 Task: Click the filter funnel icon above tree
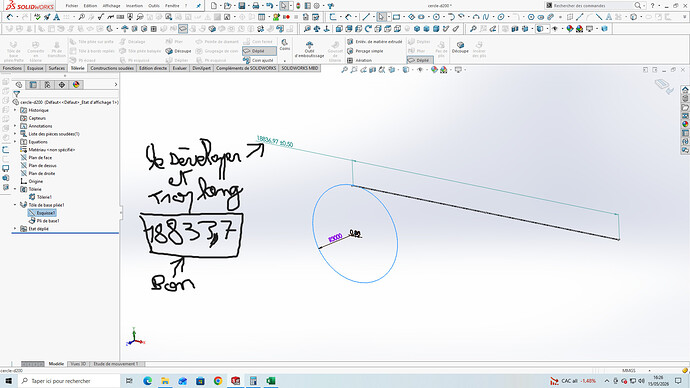[17, 94]
